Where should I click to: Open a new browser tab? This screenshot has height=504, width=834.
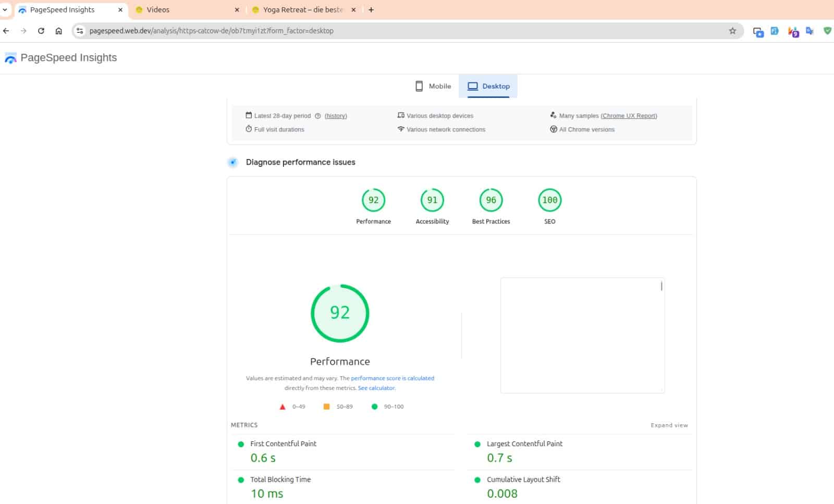(x=371, y=9)
